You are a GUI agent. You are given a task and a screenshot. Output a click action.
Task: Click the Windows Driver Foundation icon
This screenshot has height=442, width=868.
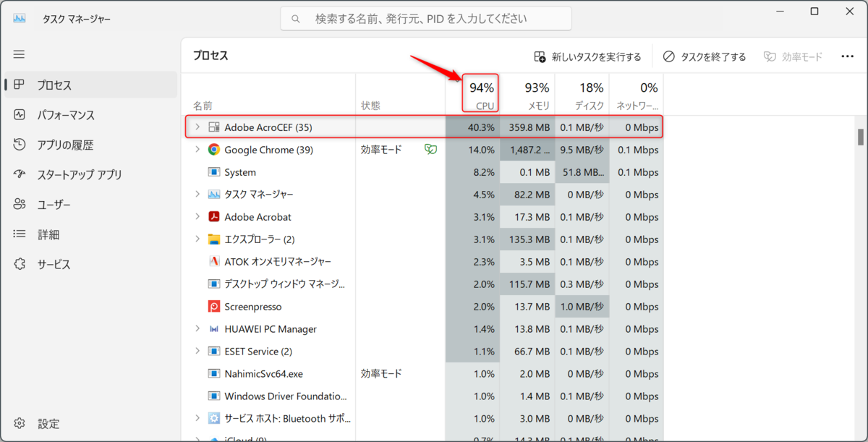click(x=214, y=396)
